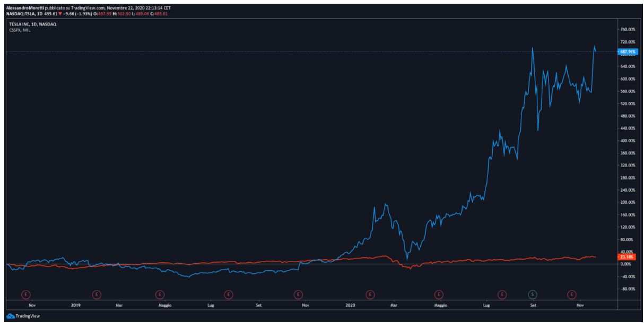Open earnings marker above Maggio 2019 label

(x=159, y=294)
